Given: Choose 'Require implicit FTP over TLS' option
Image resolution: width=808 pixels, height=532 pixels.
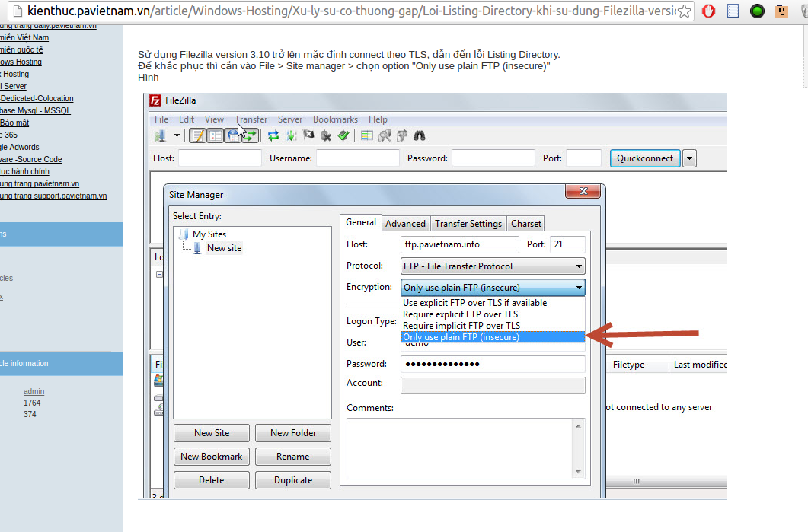Looking at the screenshot, I should click(x=493, y=326).
